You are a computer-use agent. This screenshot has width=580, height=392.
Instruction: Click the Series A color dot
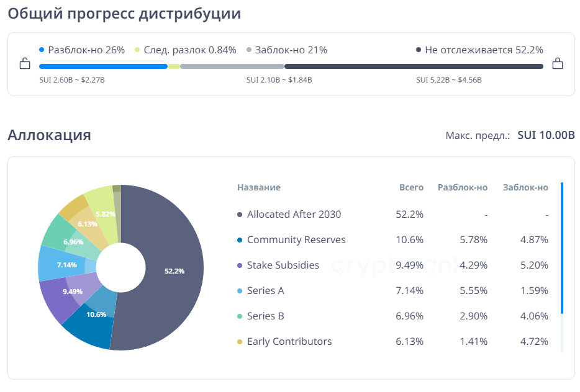[240, 291]
